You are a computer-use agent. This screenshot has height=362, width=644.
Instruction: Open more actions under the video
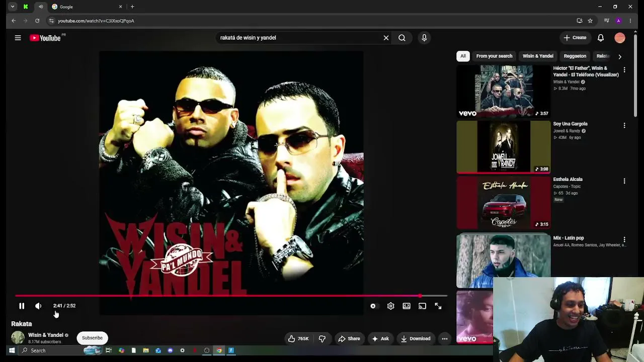[x=445, y=339]
